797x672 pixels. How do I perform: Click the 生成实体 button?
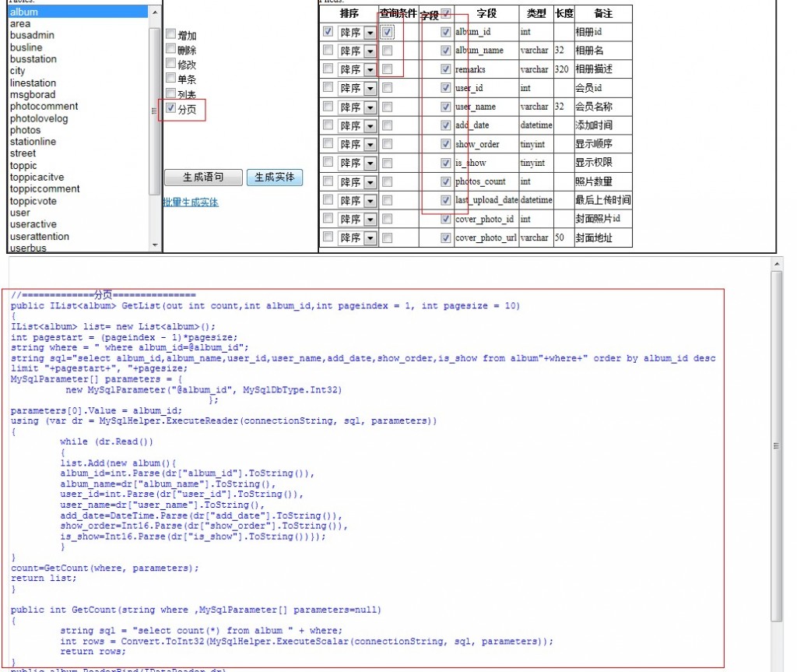pos(275,177)
